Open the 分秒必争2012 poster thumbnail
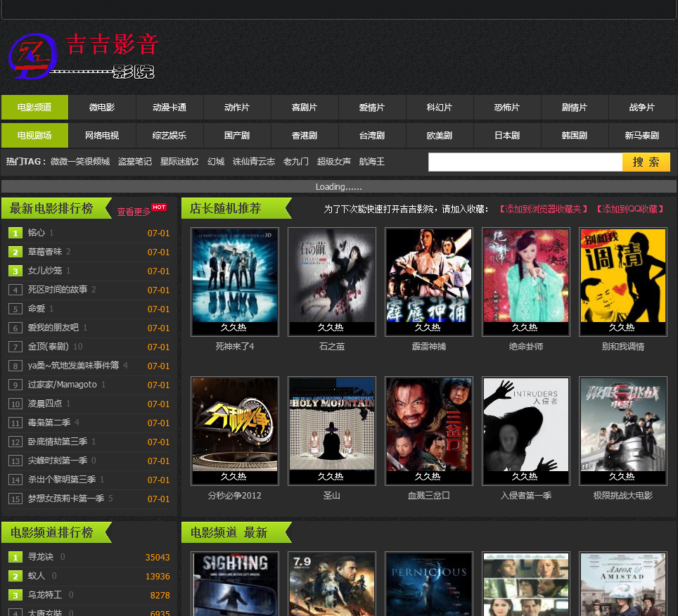 pyautogui.click(x=235, y=431)
